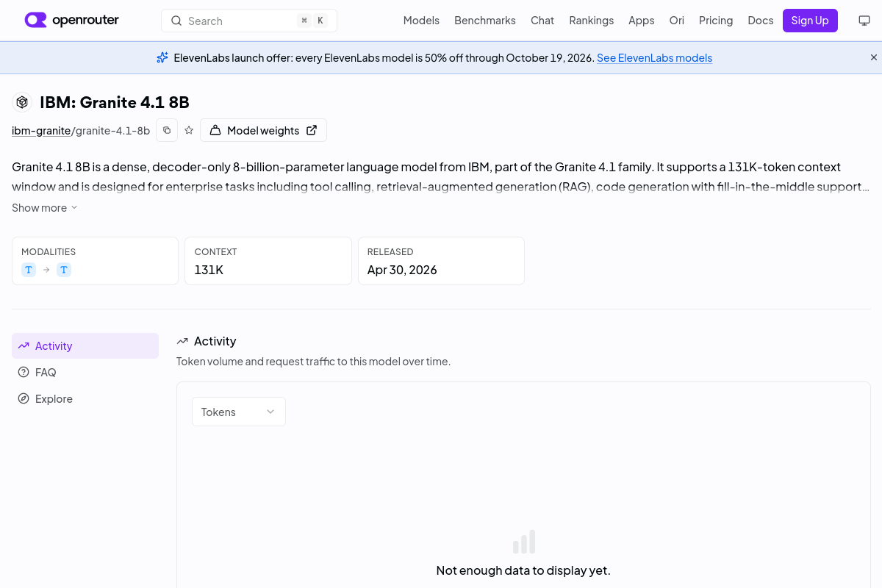Click the magnifier icon in the search box
The height and width of the screenshot is (588, 882).
point(176,21)
